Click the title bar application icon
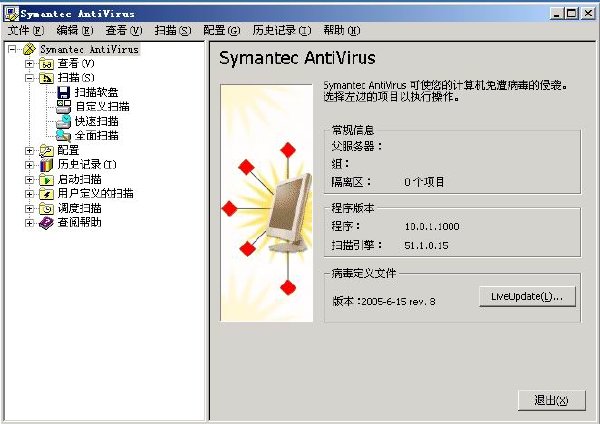Viewport: 600px width, 424px height. [x=11, y=14]
